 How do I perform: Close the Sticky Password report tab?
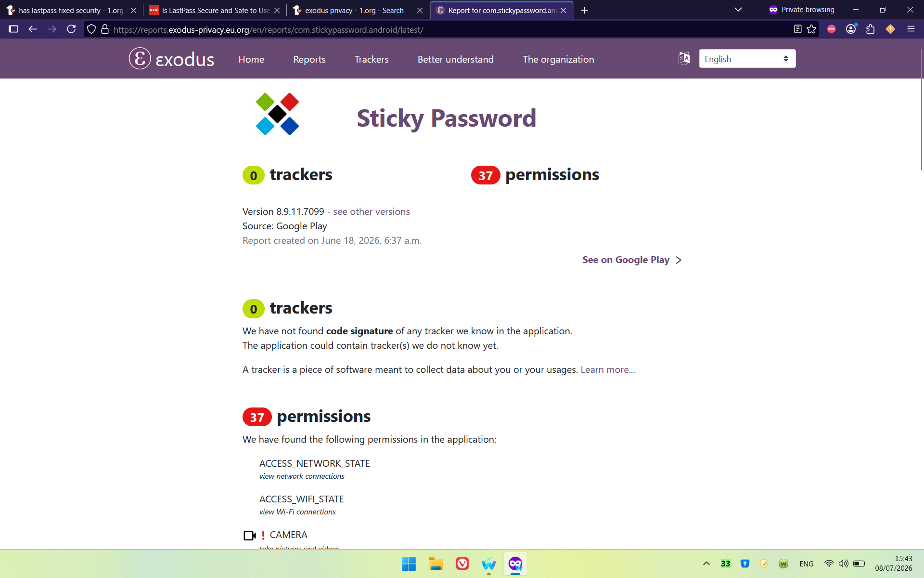click(563, 10)
